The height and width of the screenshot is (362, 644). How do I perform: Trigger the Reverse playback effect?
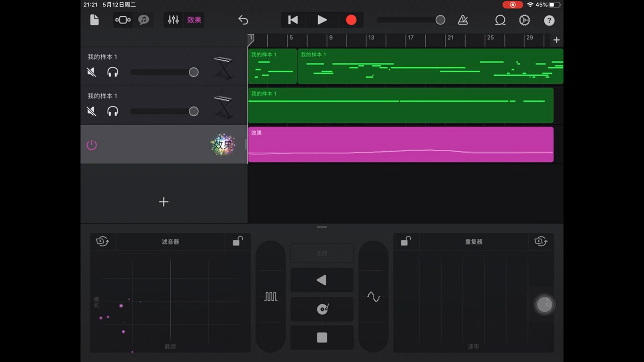click(x=322, y=280)
